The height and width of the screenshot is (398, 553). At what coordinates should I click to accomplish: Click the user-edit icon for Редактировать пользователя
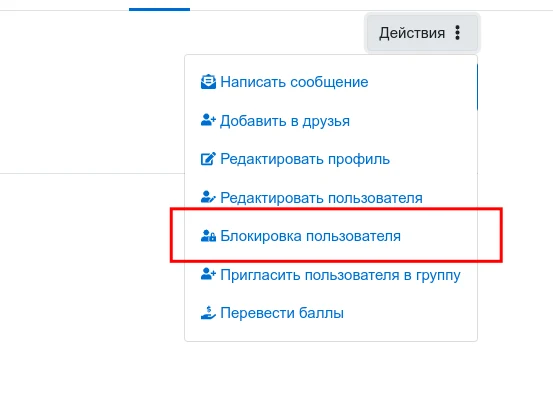[x=208, y=197]
